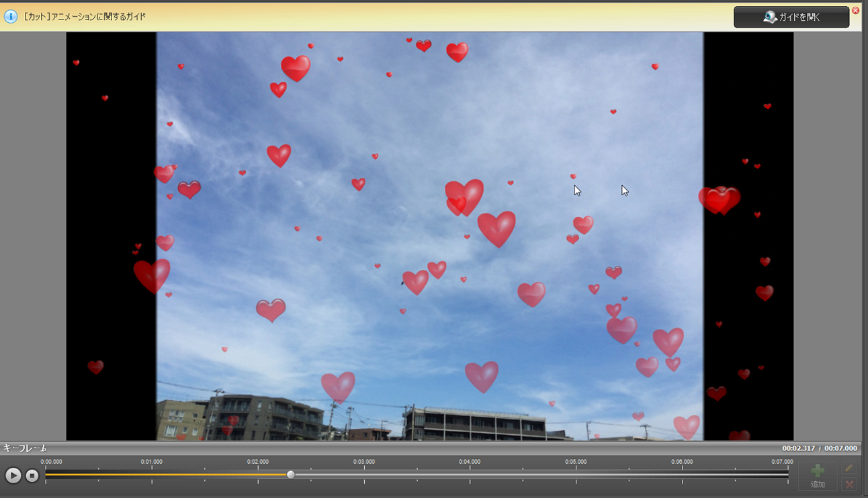This screenshot has height=498, width=868.
Task: Close the yellow guide notification bar
Action: pos(855,11)
